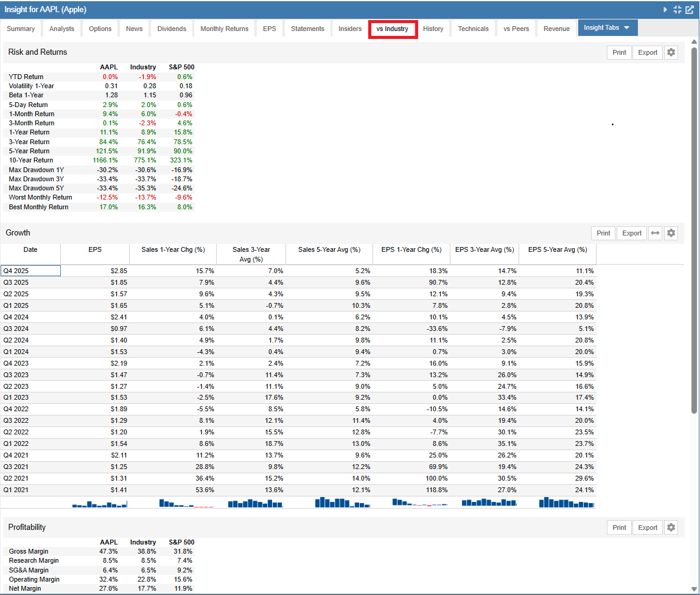Click the Beta 1-Year row label
The width and height of the screenshot is (700, 595).
[x=26, y=95]
